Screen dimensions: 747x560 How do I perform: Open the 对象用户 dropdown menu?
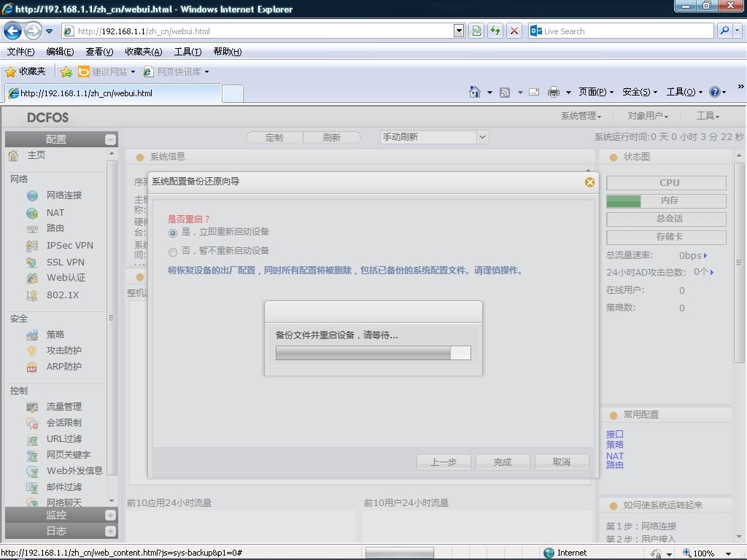[x=648, y=116]
